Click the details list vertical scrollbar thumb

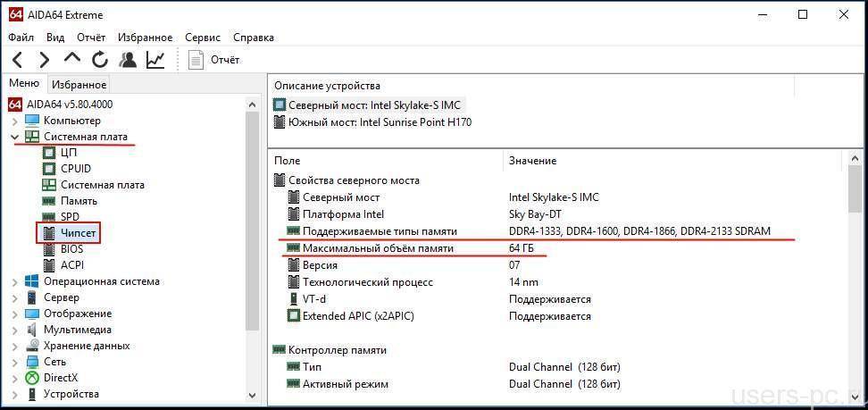(855, 188)
